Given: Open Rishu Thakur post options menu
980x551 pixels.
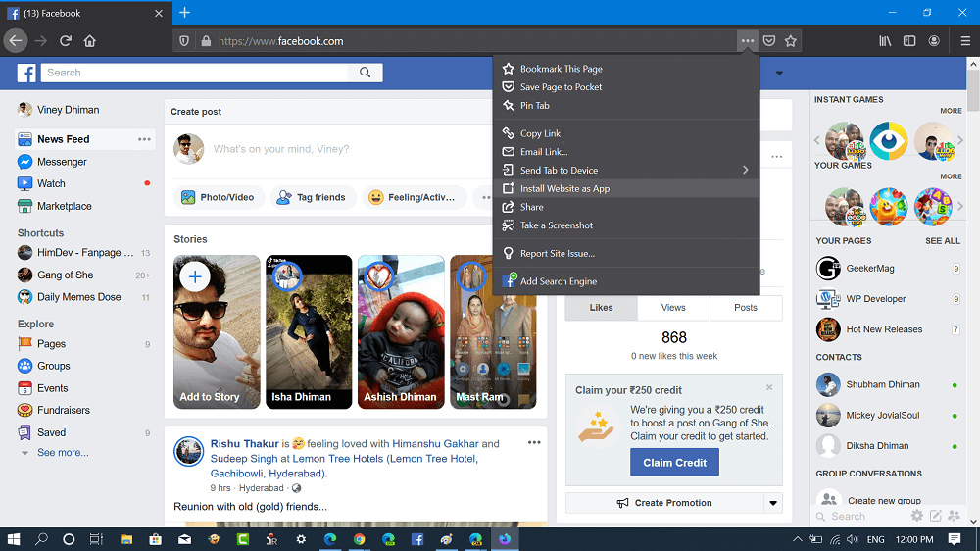Looking at the screenshot, I should (534, 443).
